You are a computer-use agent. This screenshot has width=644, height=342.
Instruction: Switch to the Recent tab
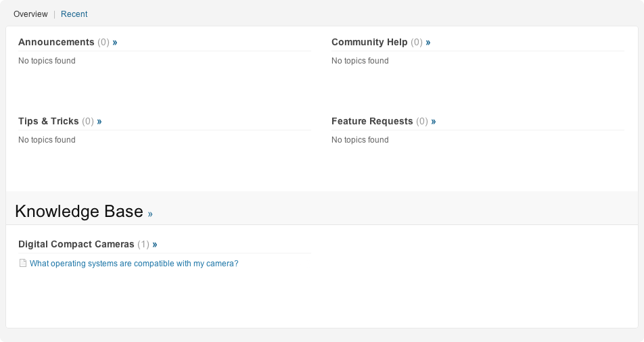click(74, 14)
